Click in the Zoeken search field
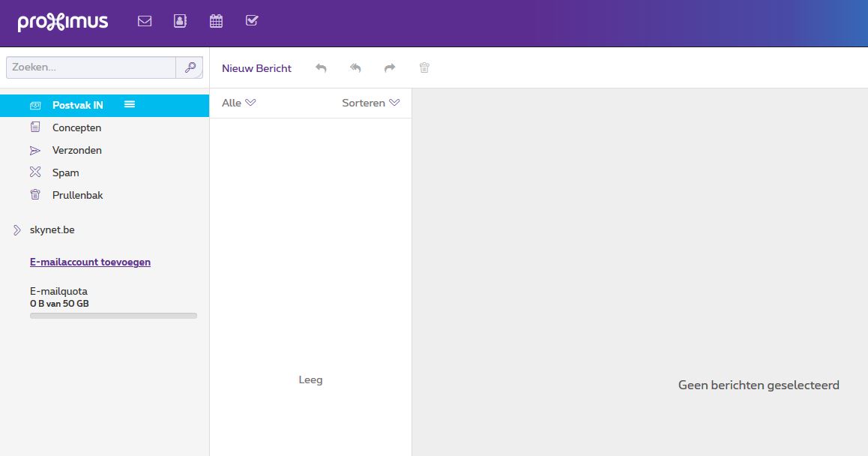The height and width of the screenshot is (456, 868). pyautogui.click(x=91, y=67)
